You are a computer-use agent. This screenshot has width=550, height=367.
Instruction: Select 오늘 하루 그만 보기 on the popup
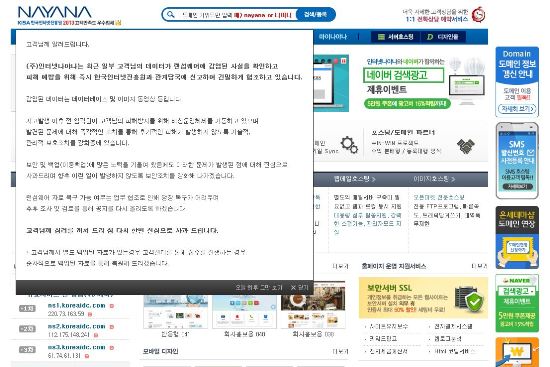(x=259, y=287)
